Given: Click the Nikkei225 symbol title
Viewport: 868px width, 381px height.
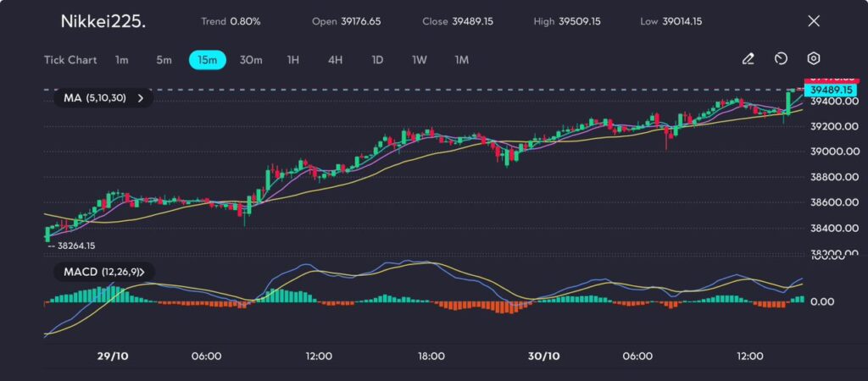Looking at the screenshot, I should click(x=103, y=21).
